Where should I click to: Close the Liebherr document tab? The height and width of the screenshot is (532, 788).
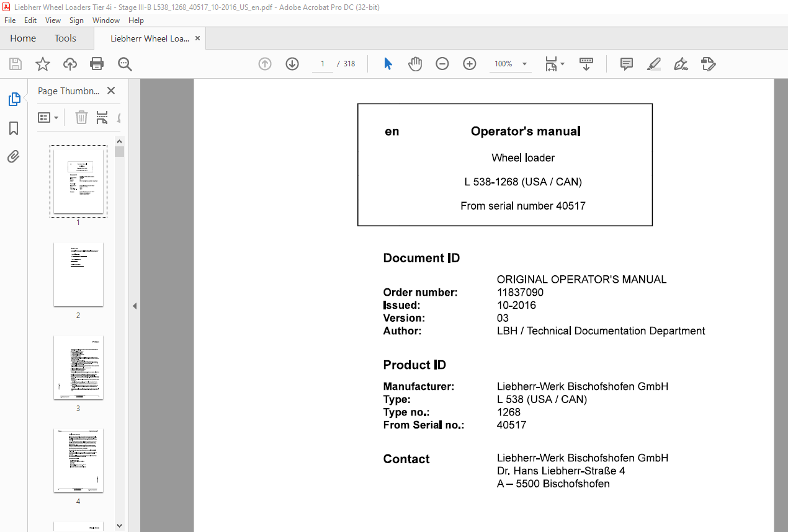point(197,38)
